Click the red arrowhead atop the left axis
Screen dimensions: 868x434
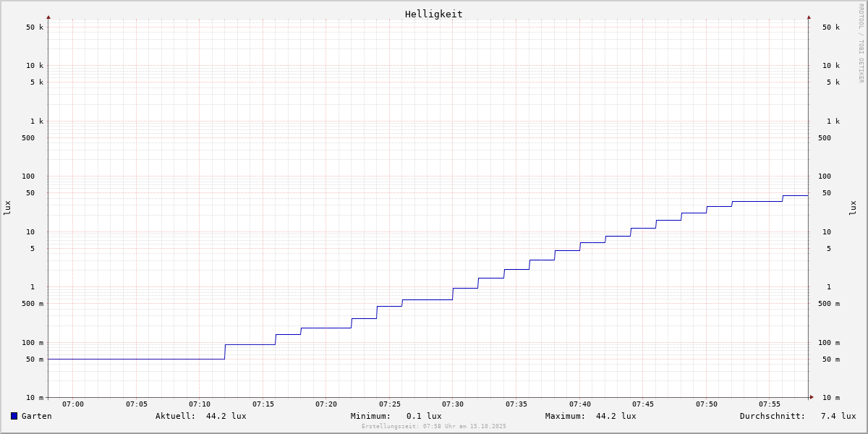click(48, 17)
